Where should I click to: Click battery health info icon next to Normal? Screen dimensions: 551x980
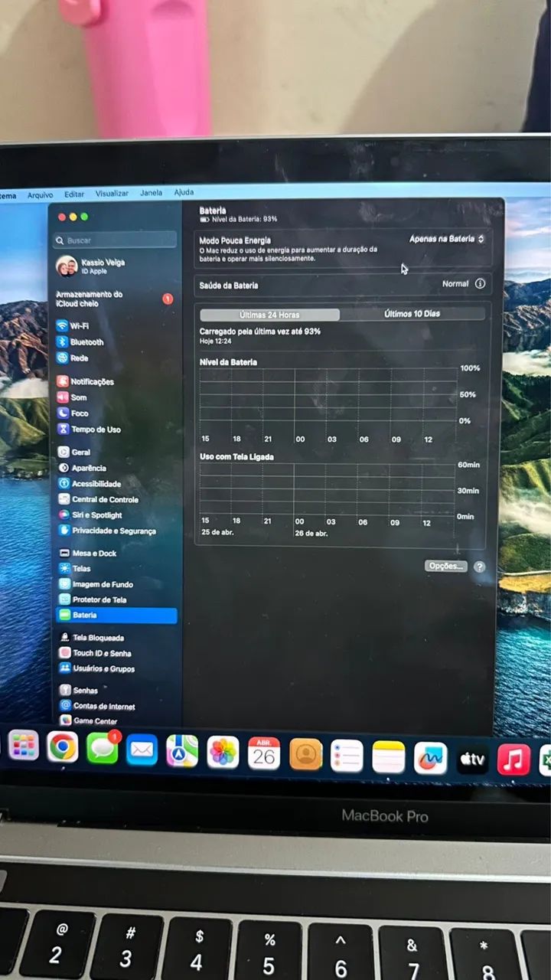click(480, 283)
